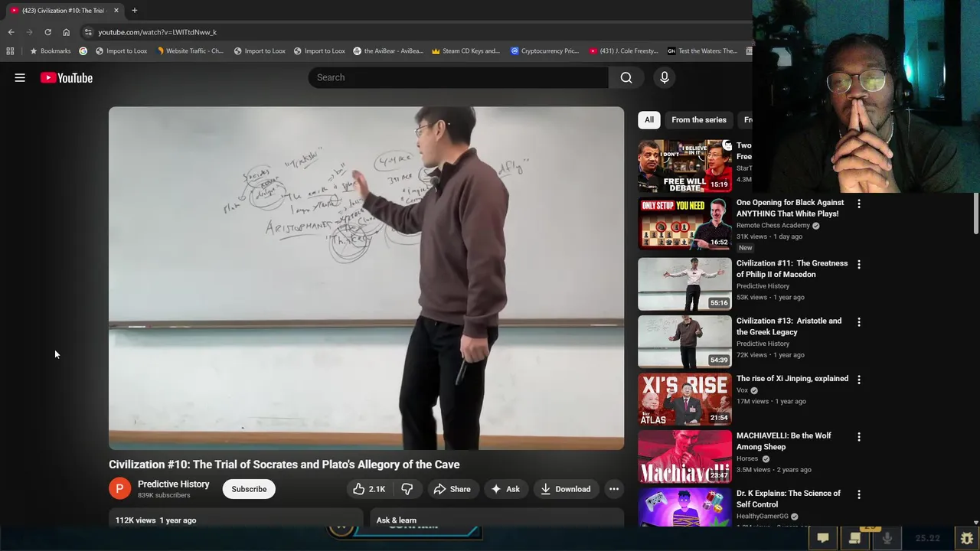Close the Civilization #10 browser tab

[x=116, y=10]
